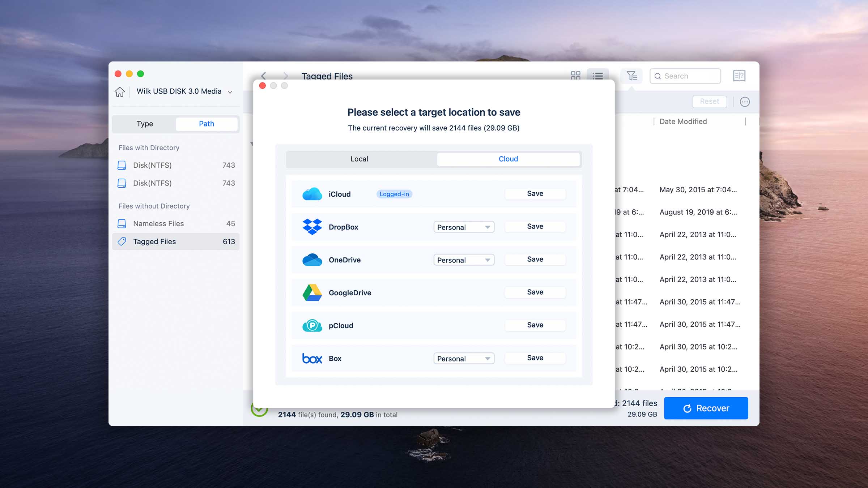The height and width of the screenshot is (488, 868).
Task: Click the OneDrive logo icon
Action: click(312, 260)
